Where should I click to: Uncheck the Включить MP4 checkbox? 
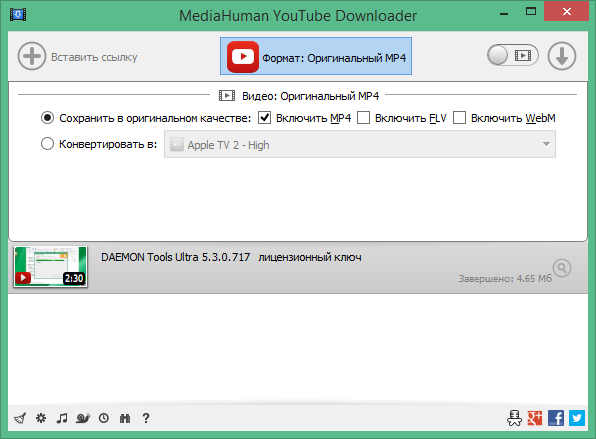[x=265, y=118]
